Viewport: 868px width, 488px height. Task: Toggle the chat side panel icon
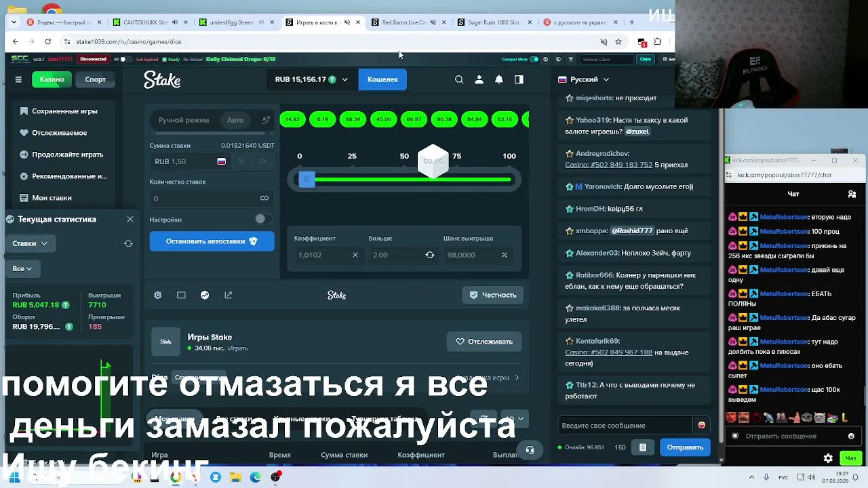519,79
